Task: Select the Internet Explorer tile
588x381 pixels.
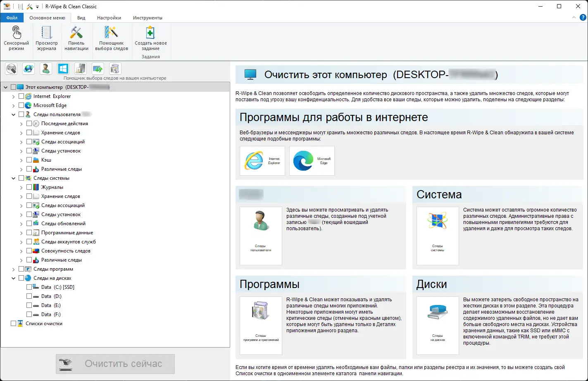Action: [262, 160]
